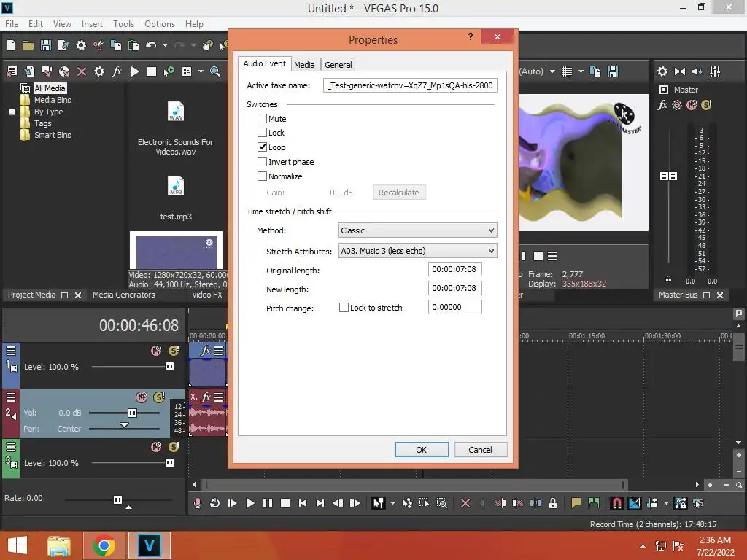Click Play from Start button
The height and width of the screenshot is (560, 747).
coord(232,503)
